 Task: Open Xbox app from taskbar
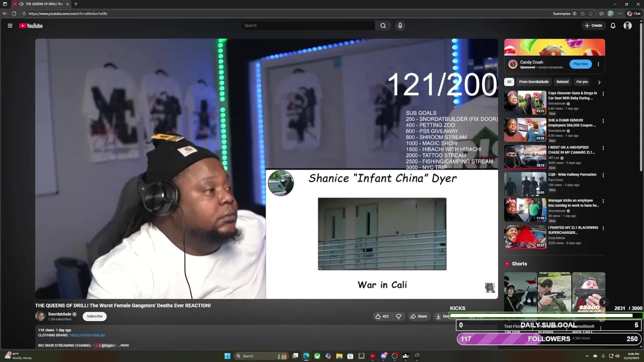[317, 356]
